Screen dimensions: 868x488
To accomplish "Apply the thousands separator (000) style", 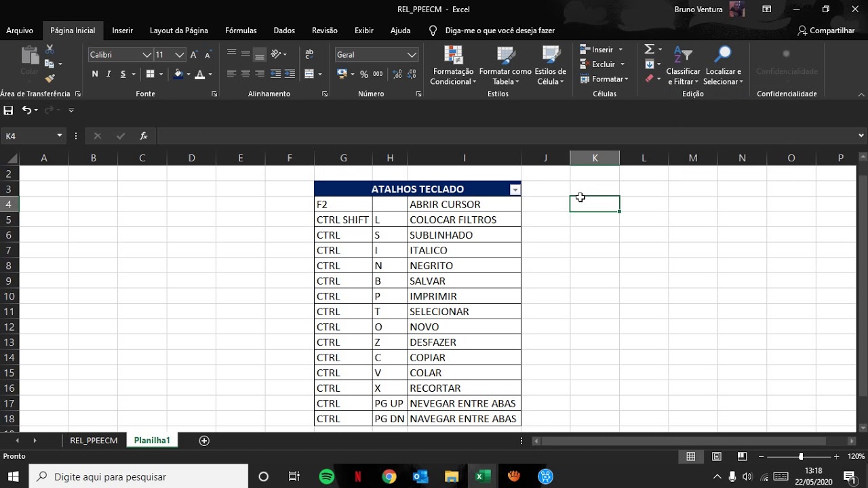I will point(378,74).
